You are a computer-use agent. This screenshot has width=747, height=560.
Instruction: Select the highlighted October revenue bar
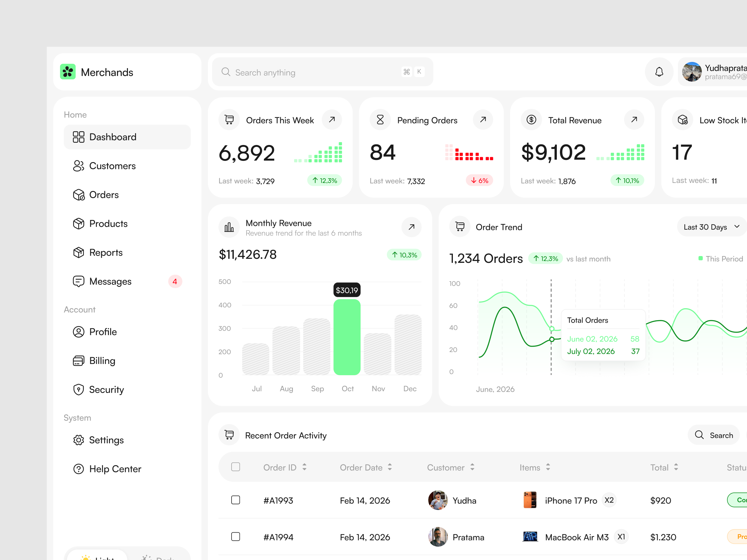pyautogui.click(x=347, y=338)
